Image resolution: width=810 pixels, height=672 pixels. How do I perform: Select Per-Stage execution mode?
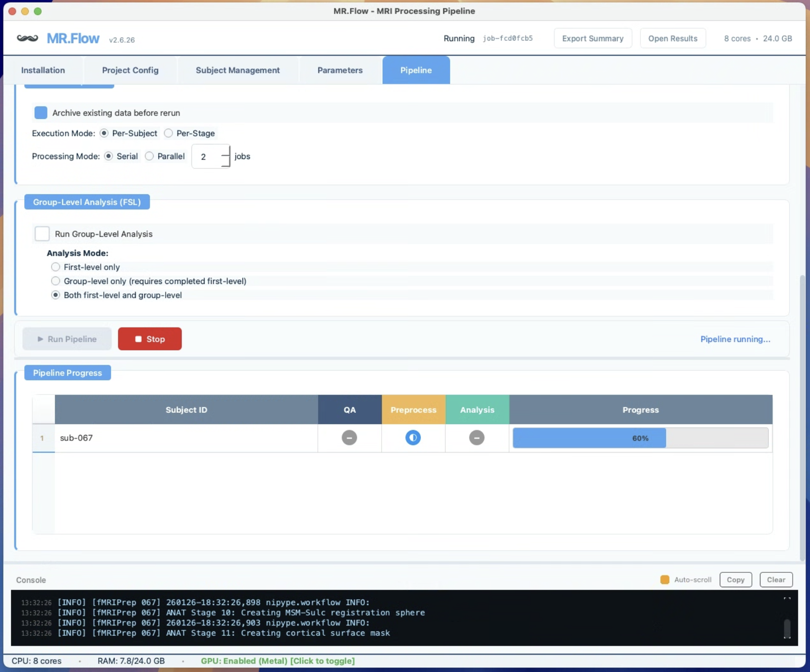(x=169, y=133)
